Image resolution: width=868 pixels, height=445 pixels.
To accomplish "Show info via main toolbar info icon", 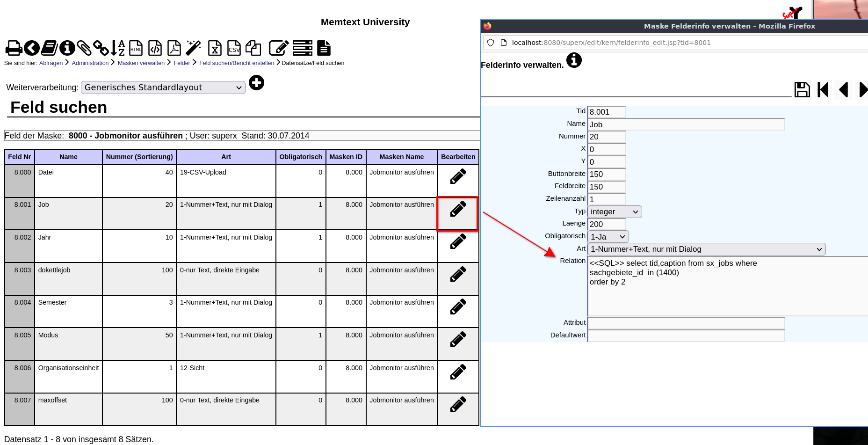I will click(x=67, y=48).
